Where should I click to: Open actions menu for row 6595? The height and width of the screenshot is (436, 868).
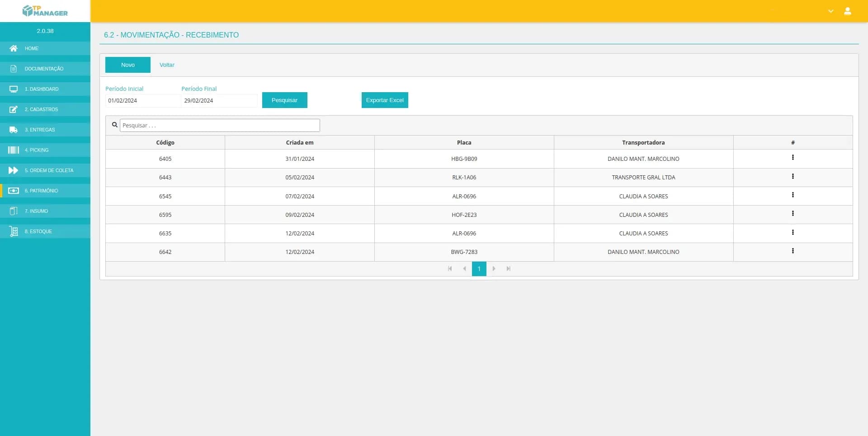(x=793, y=213)
